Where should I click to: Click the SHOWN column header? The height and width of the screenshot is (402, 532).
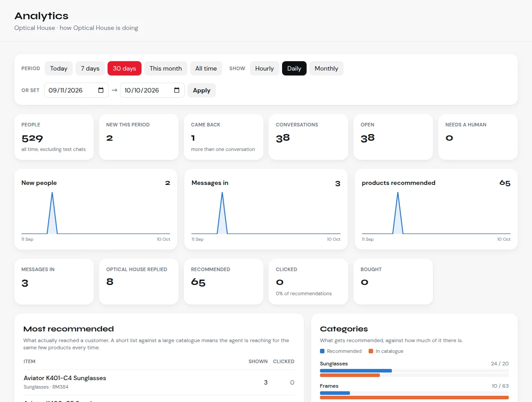click(258, 361)
